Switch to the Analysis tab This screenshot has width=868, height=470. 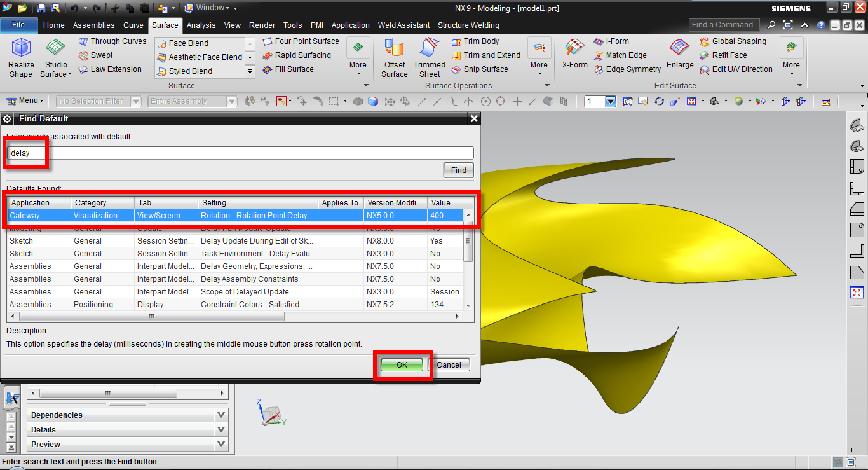(x=201, y=25)
